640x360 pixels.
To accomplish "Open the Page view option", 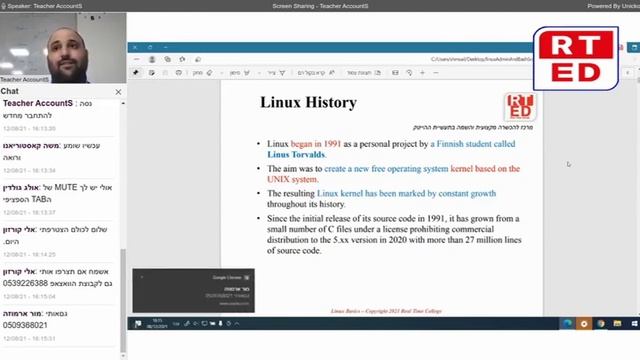I will pyautogui.click(x=364, y=73).
